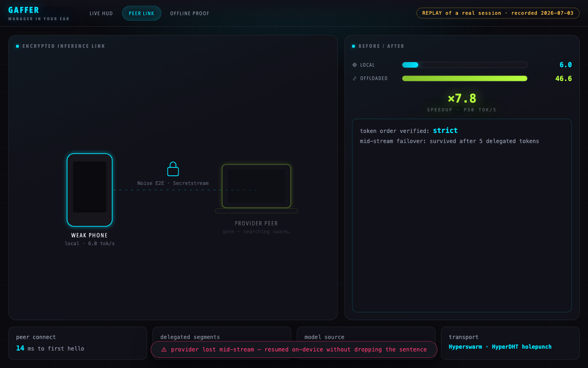588x368 pixels.
Task: Click the OFFLOADED speed progress bar
Action: click(465, 78)
